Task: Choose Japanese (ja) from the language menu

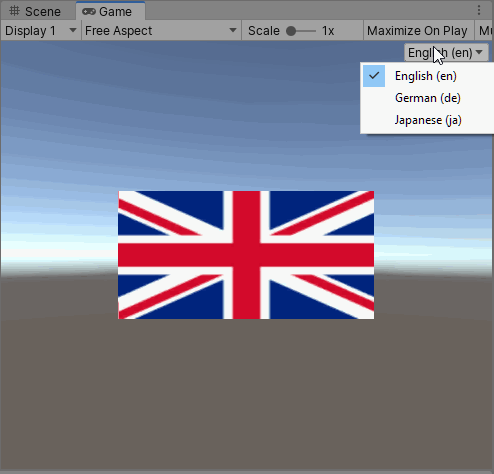Action: tap(427, 120)
